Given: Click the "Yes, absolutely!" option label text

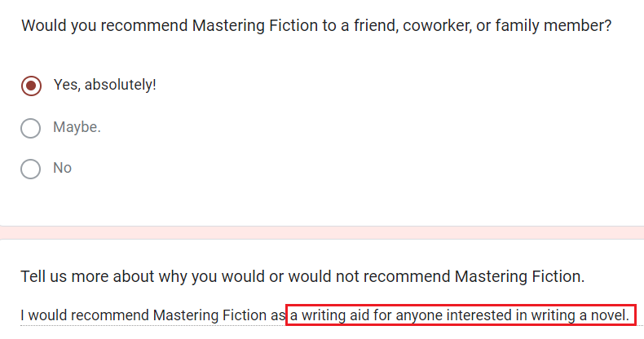Looking at the screenshot, I should point(104,85).
